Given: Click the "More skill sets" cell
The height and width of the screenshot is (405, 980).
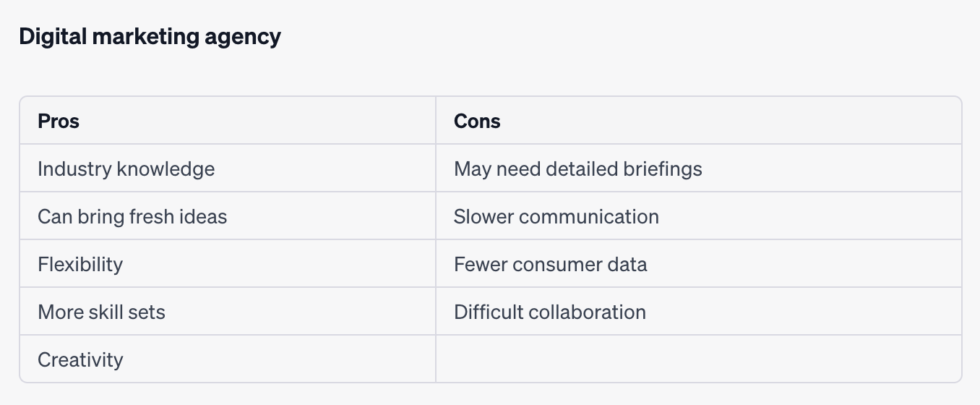Looking at the screenshot, I should pos(101,312).
